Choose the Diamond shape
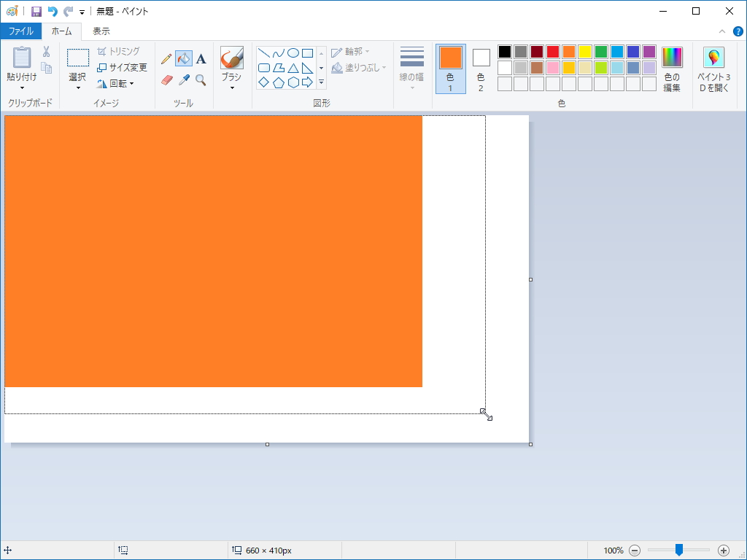 (263, 82)
